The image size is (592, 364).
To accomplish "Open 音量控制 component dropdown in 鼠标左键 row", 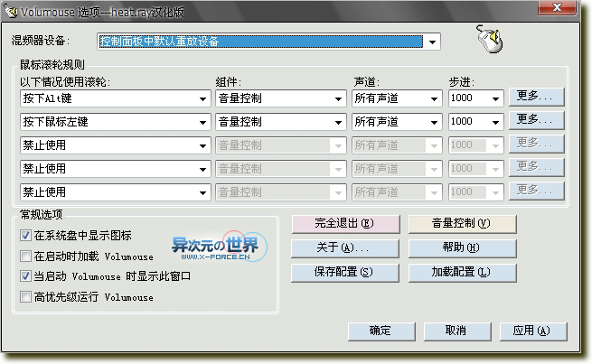I will point(281,122).
